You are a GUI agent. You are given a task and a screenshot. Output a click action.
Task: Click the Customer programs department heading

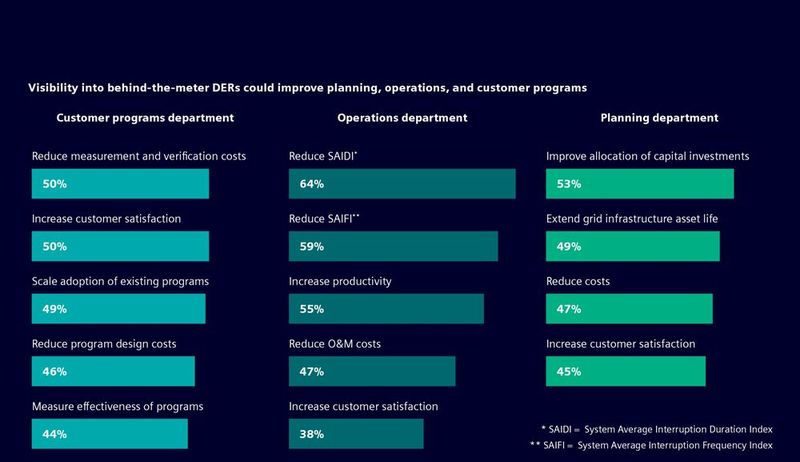tap(145, 118)
